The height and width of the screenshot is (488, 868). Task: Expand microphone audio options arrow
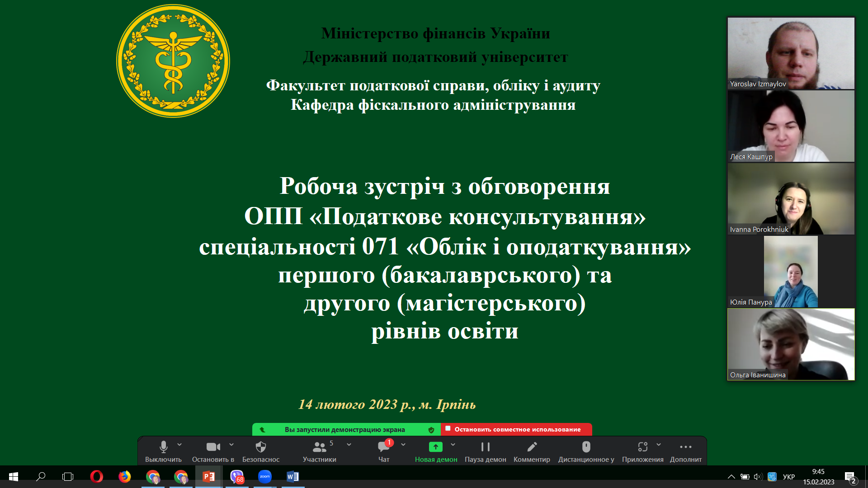tap(179, 445)
